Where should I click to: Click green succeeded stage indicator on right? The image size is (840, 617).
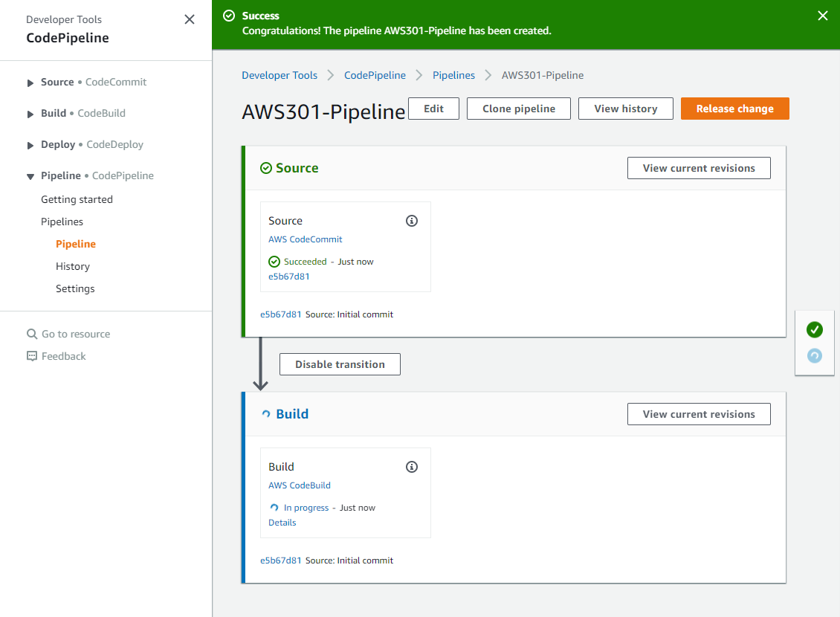pyautogui.click(x=814, y=329)
